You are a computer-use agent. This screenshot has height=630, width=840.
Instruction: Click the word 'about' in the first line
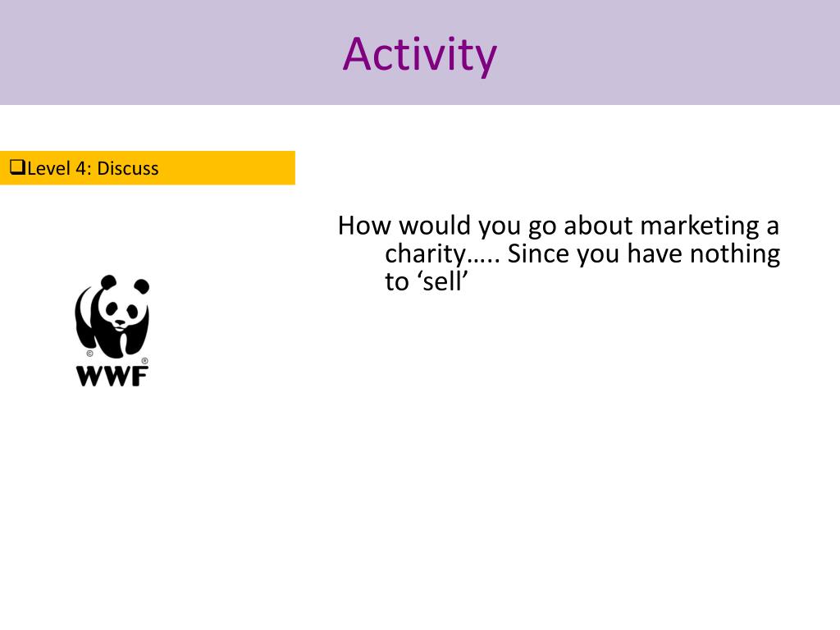598,226
